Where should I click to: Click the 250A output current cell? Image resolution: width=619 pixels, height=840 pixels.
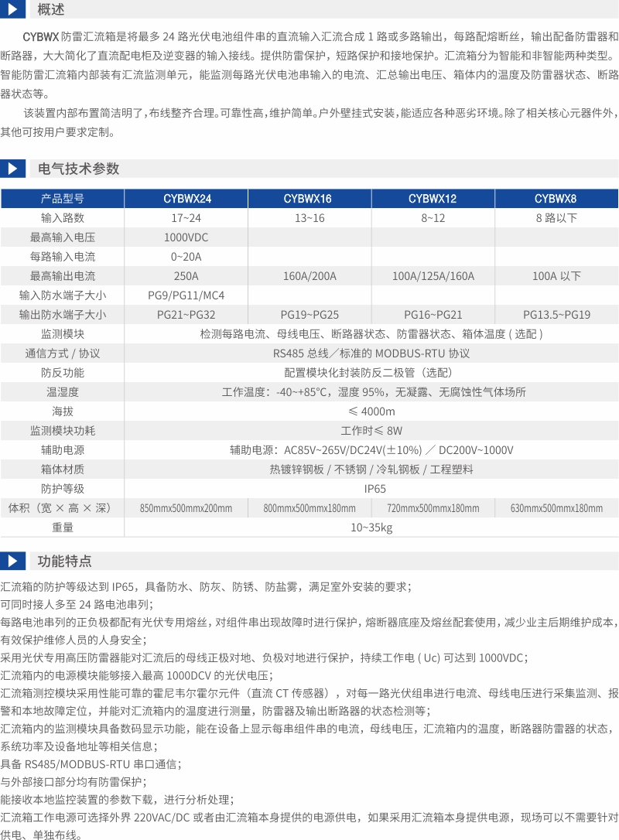[186, 276]
